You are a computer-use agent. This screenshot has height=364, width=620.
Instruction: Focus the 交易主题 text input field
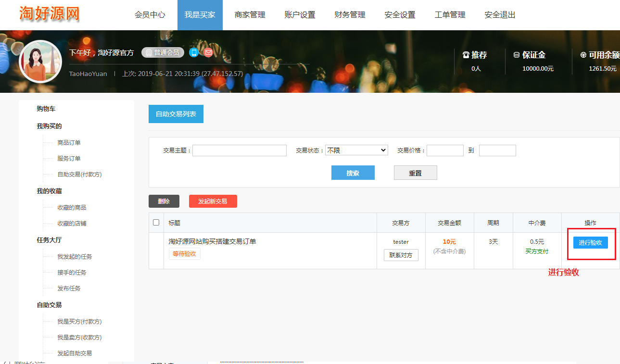tap(239, 151)
